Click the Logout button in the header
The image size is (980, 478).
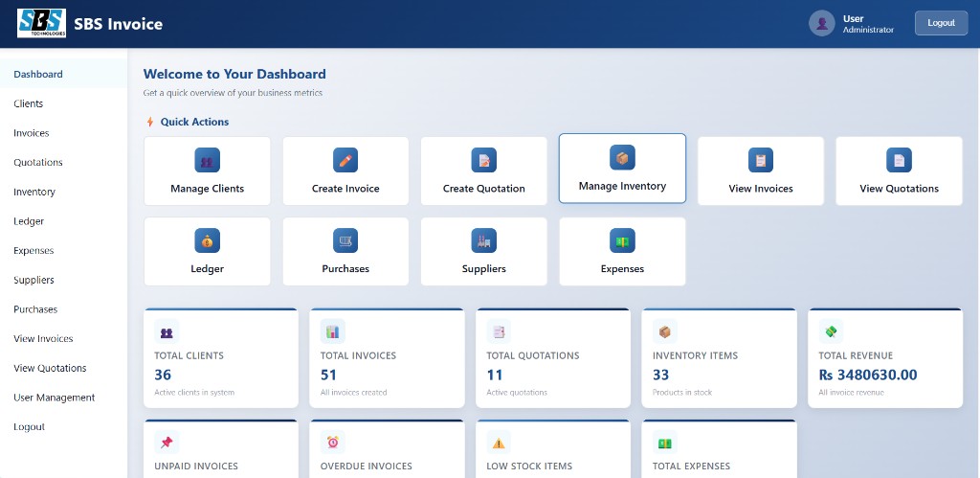[x=942, y=23]
